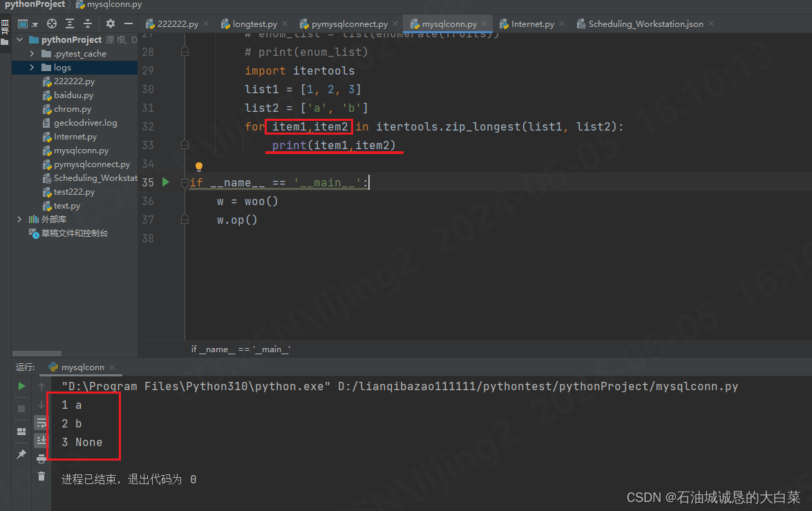Toggle the code fold marker on line 28
This screenshot has height=511, width=812.
click(185, 52)
